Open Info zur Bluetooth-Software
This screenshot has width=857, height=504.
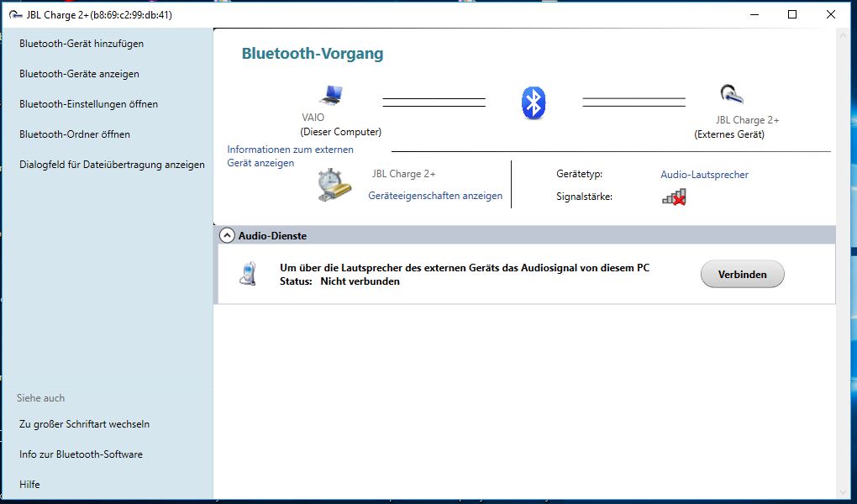(x=81, y=454)
